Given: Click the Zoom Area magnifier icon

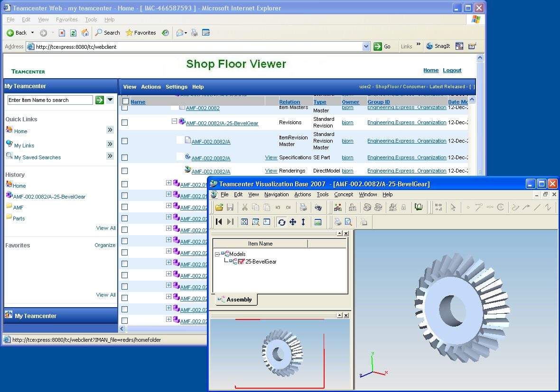Looking at the screenshot, I should click(256, 222).
